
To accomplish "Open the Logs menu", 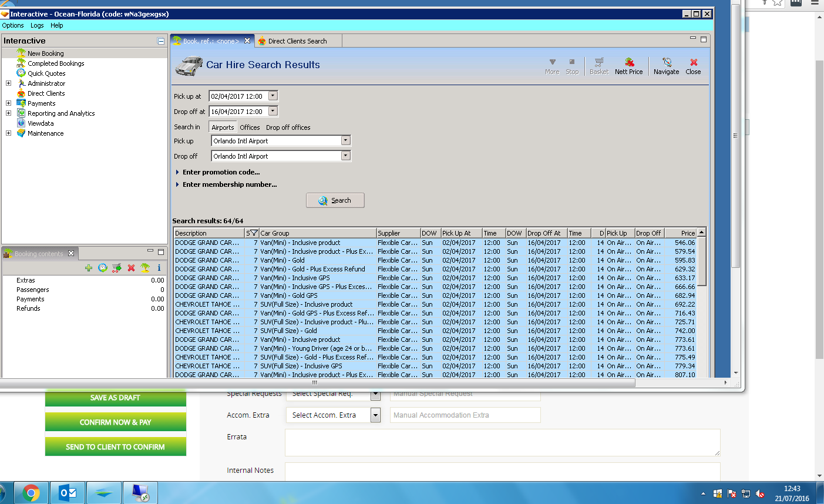I will tap(37, 25).
